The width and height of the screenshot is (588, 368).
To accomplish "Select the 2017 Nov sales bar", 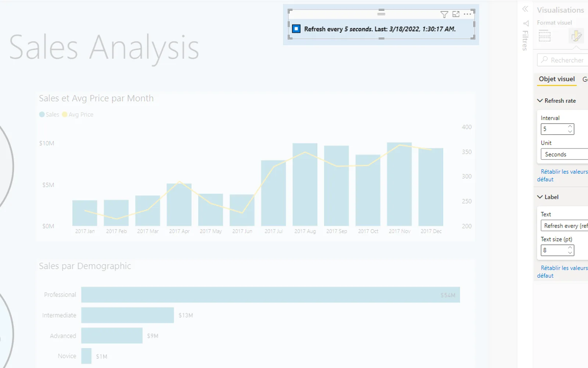I will click(399, 184).
